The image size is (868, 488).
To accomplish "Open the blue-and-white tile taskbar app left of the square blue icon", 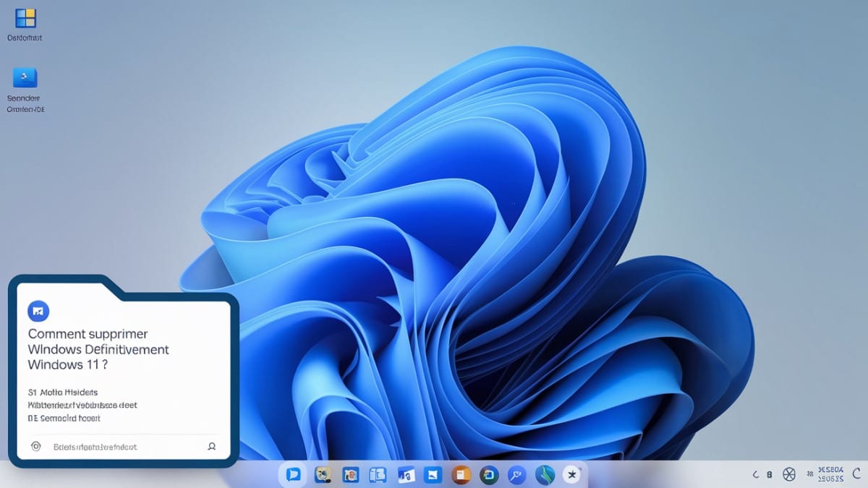I will tap(406, 474).
